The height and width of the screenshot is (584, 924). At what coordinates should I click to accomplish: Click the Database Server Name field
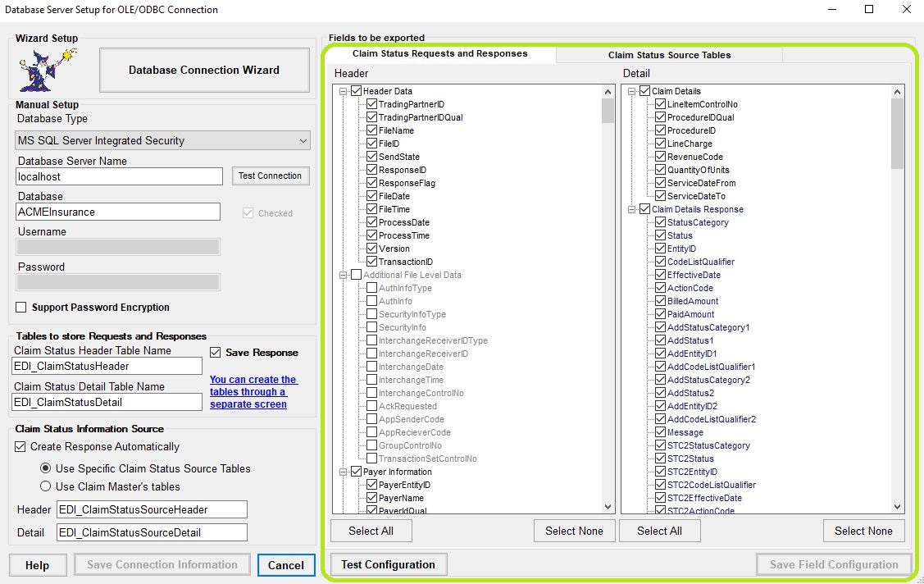point(119,177)
